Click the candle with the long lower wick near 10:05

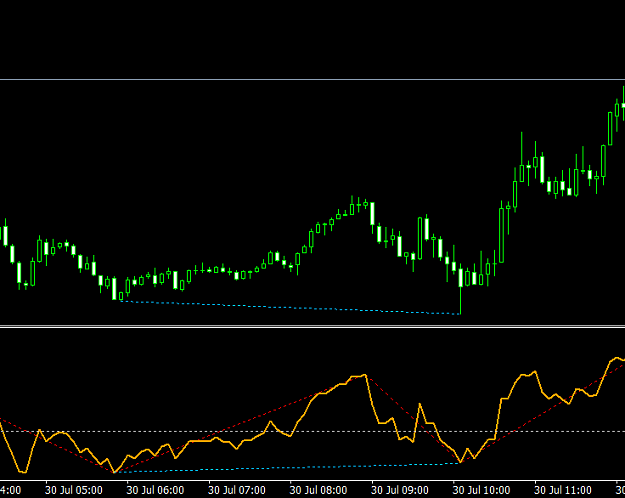point(461,289)
